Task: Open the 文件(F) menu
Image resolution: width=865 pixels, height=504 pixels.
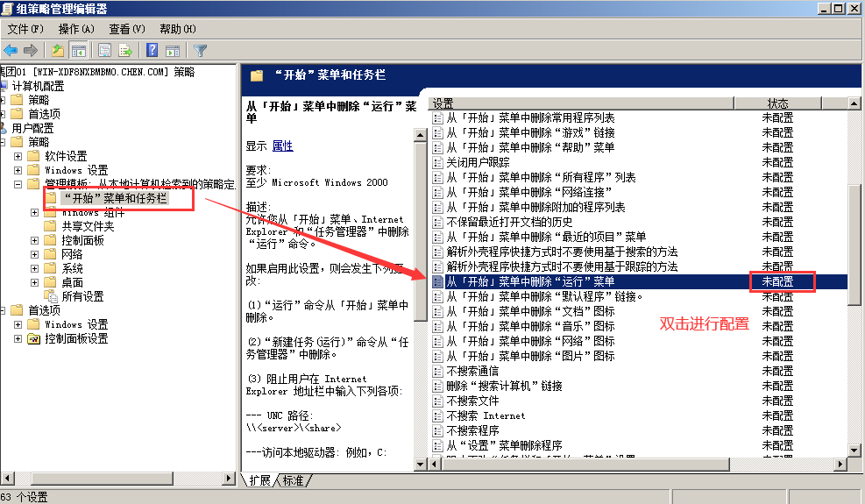Action: click(x=25, y=29)
